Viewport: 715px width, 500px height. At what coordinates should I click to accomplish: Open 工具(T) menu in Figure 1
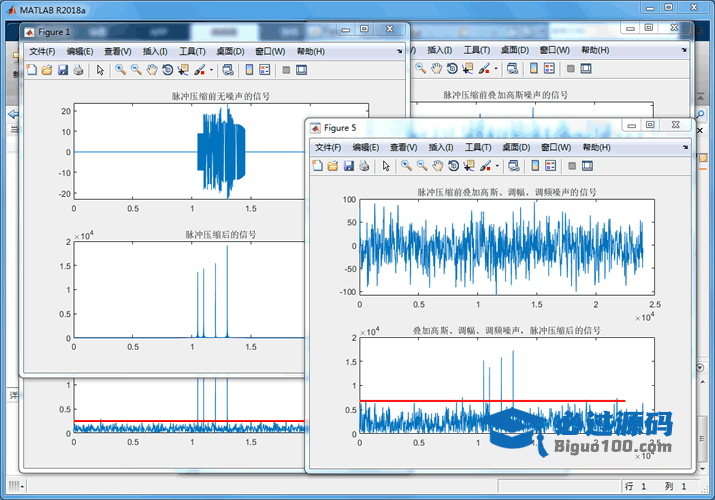[192, 52]
